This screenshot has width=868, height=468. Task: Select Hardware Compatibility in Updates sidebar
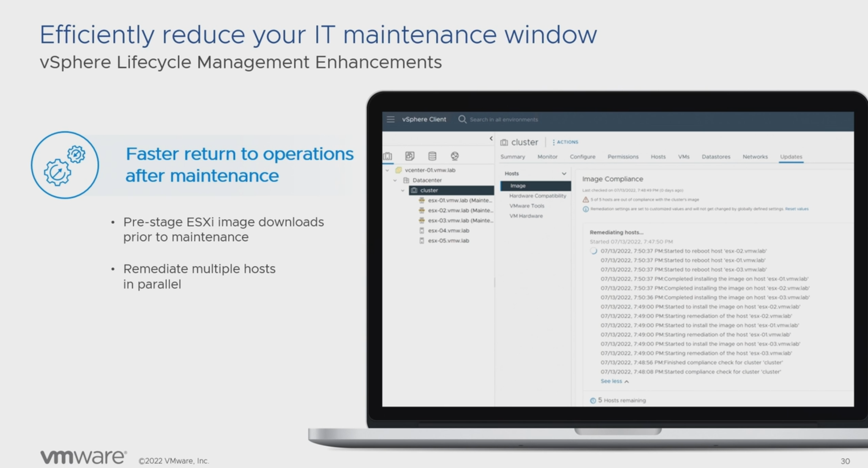coord(538,196)
